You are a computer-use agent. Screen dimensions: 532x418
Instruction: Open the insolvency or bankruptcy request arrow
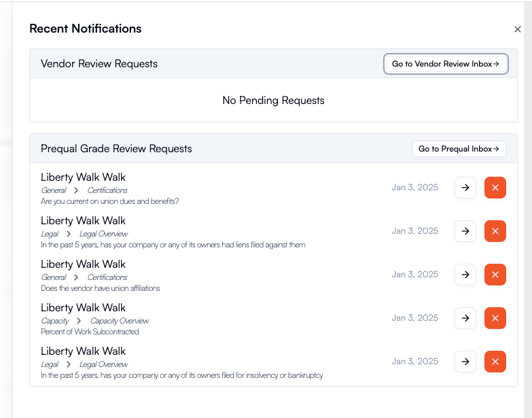click(x=465, y=362)
